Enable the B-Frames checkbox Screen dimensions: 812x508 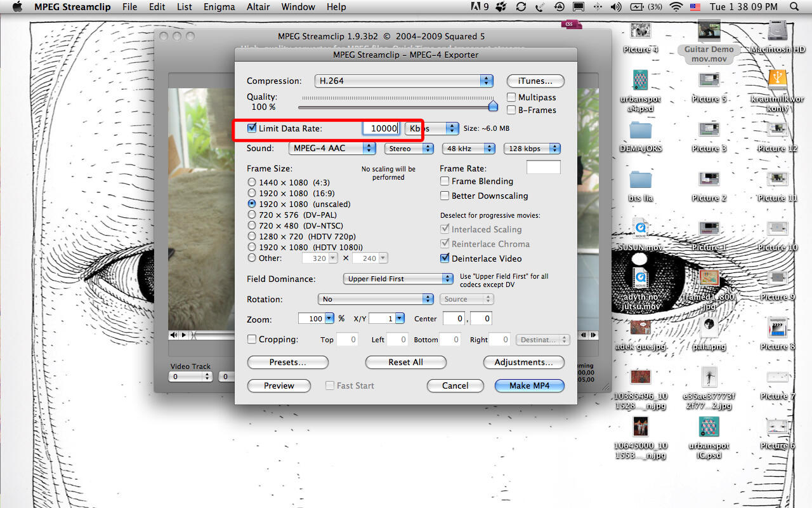511,110
